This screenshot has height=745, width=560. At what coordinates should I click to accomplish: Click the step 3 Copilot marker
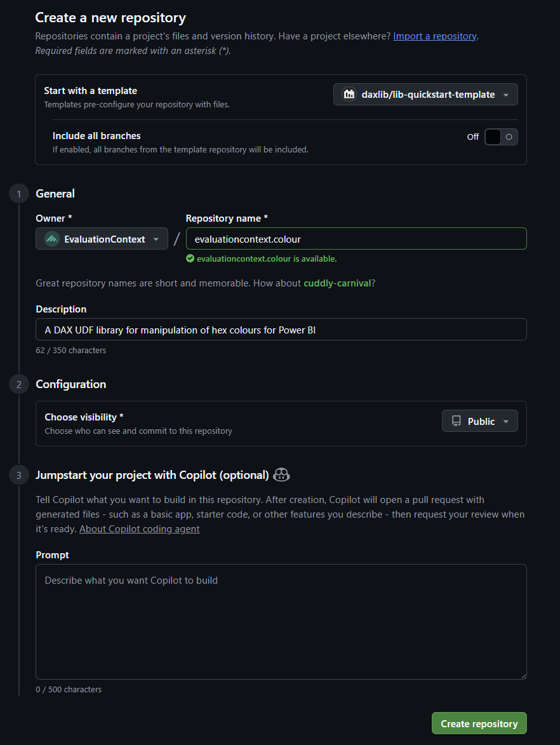pos(19,475)
